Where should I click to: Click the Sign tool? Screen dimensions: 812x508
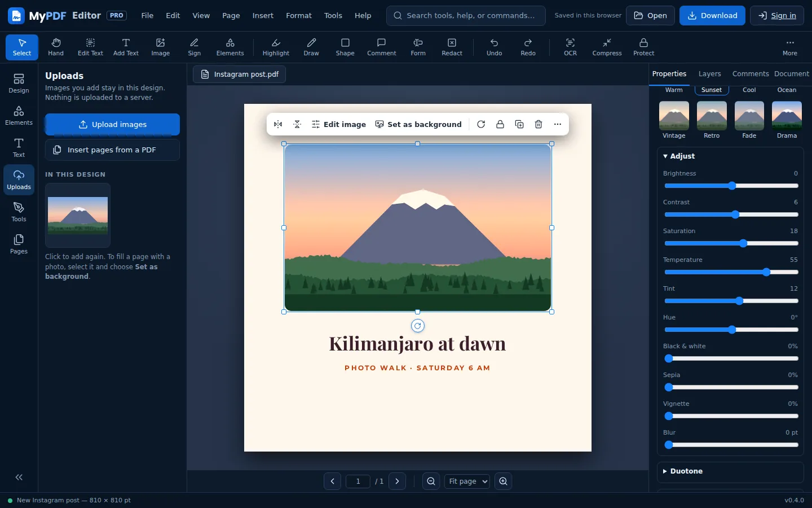[195, 47]
